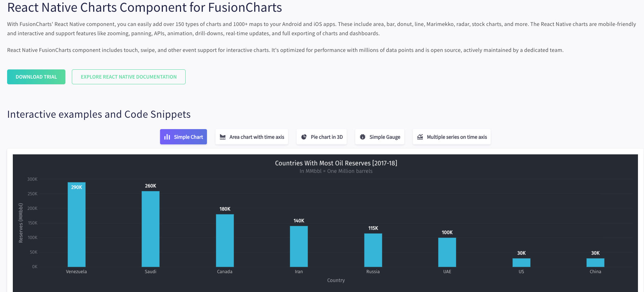Click the React Native Charts Component page heading

[x=144, y=7]
